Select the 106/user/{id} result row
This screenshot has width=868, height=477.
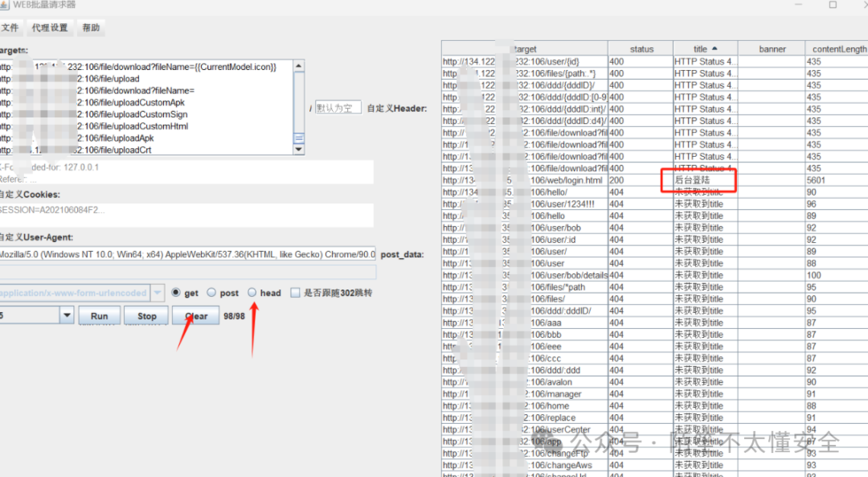pyautogui.click(x=654, y=61)
